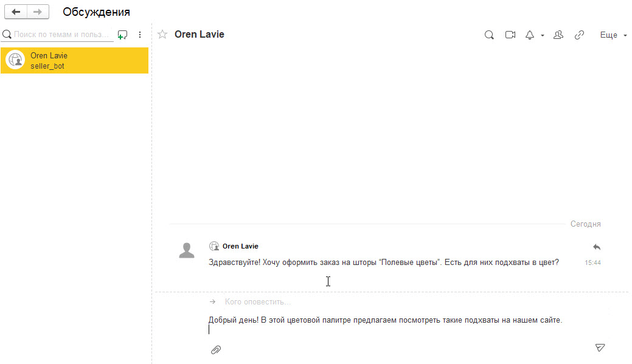Start a video call with the camera icon

[x=510, y=35]
